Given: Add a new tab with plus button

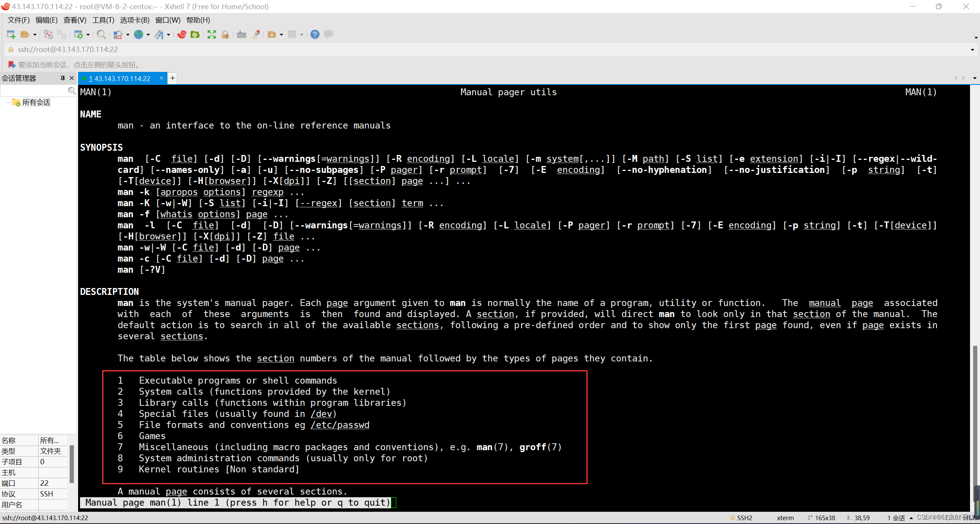Looking at the screenshot, I should [x=173, y=78].
